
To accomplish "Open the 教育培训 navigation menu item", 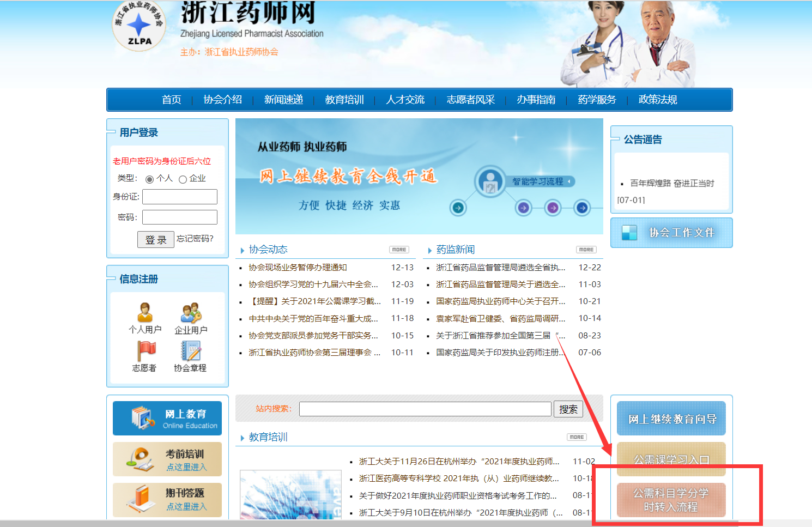I will point(344,100).
